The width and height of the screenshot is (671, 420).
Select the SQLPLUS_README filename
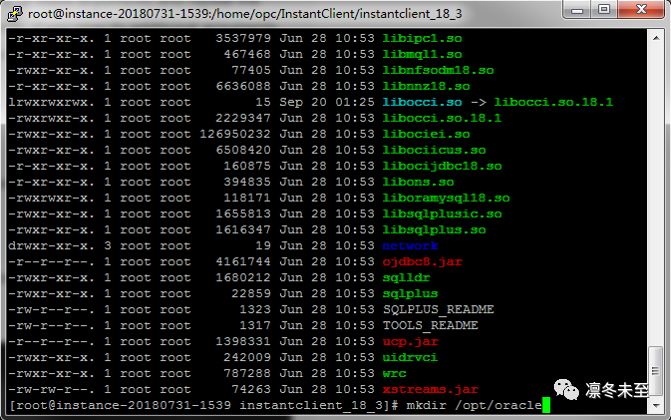tap(438, 310)
